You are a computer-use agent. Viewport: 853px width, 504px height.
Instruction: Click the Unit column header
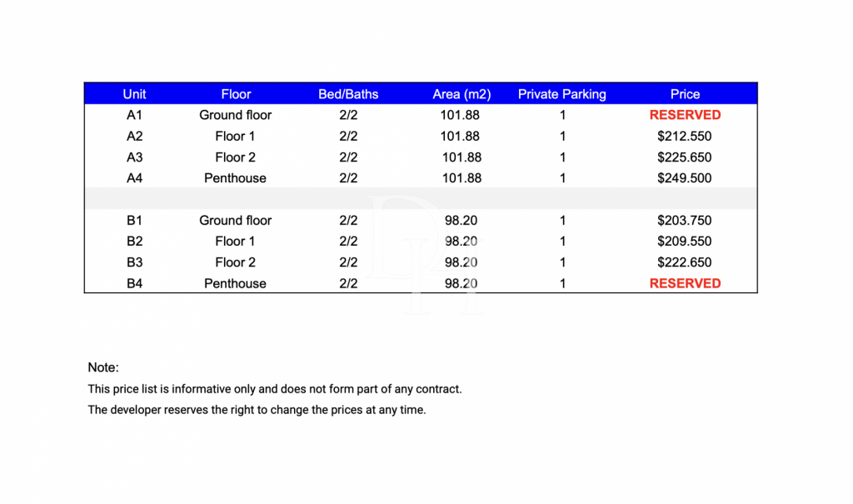click(x=134, y=94)
